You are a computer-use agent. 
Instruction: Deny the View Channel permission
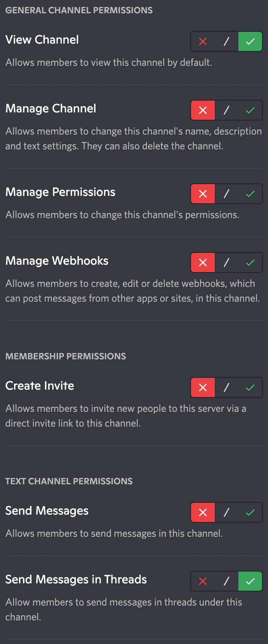tap(203, 41)
